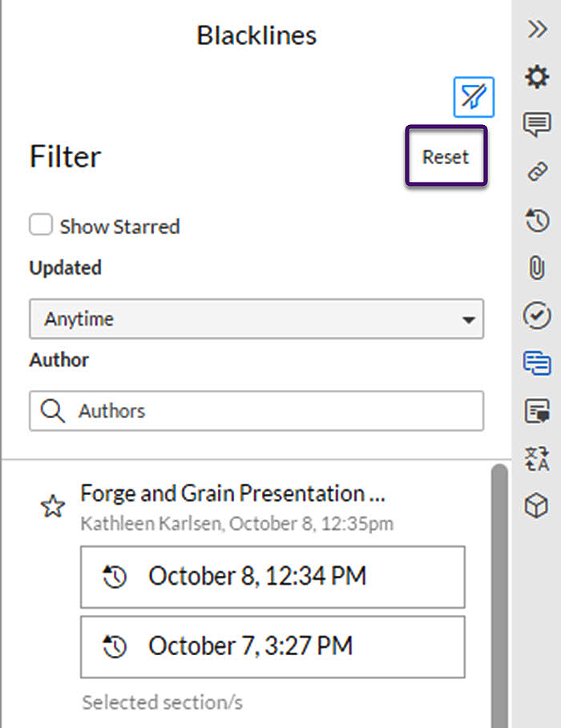
Task: Open the October 7, 3:27 PM version
Action: click(x=272, y=647)
